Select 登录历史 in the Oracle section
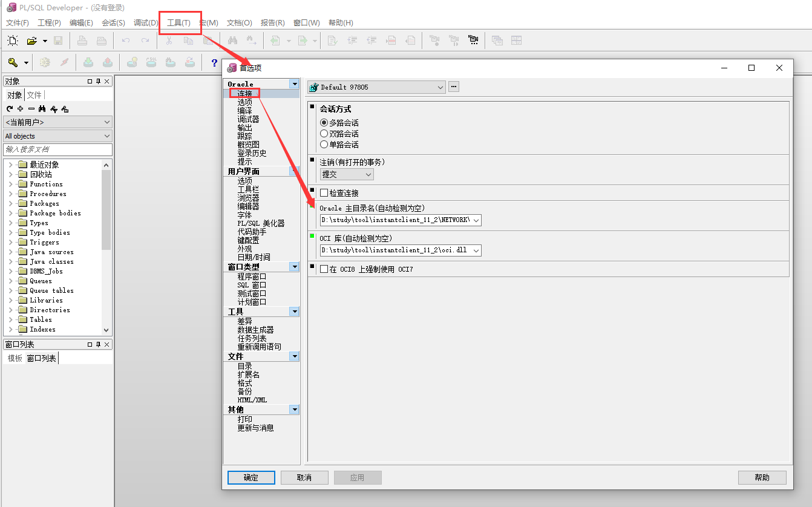812x507 pixels. click(x=252, y=154)
